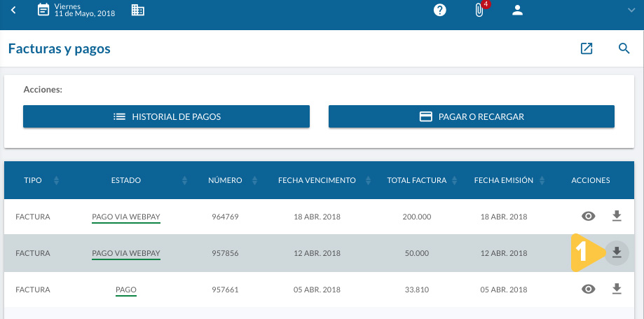Open the calendar icon beside Viernes date
Viewport: 644px width, 319px height.
point(43,9)
